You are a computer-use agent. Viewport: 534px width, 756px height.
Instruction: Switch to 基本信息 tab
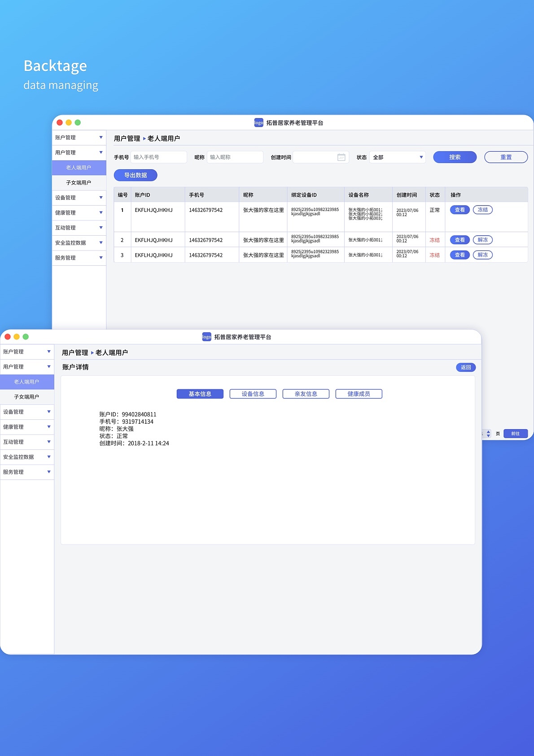point(200,394)
